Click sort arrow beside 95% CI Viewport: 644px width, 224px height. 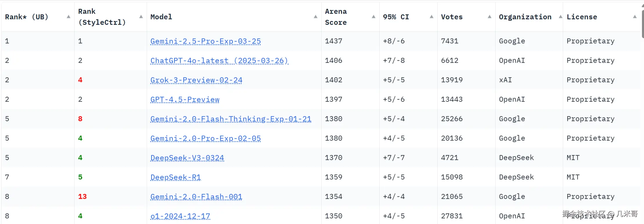pos(431,17)
